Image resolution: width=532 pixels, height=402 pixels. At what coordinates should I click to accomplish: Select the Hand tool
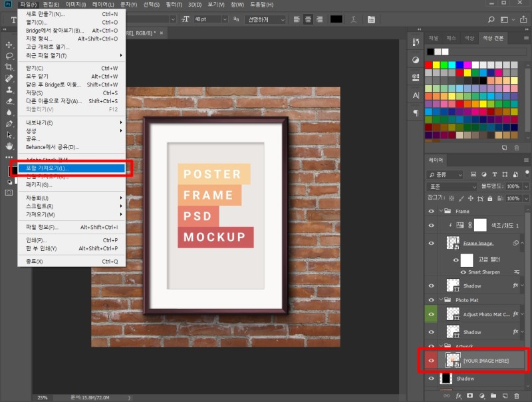[9, 146]
